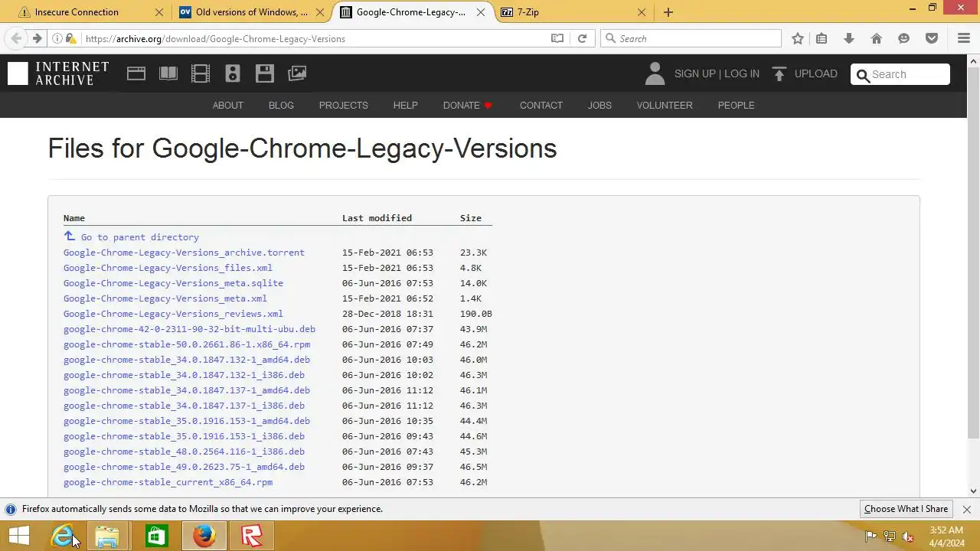Image resolution: width=980 pixels, height=551 pixels.
Task: Open the Software floppy disk icon
Action: (265, 73)
